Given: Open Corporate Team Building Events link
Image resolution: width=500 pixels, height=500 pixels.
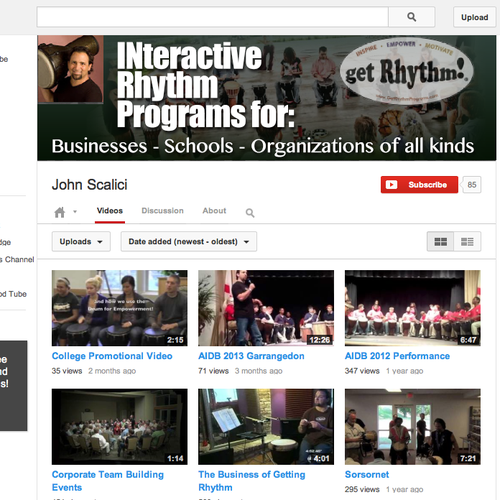Looking at the screenshot, I should 108,481.
